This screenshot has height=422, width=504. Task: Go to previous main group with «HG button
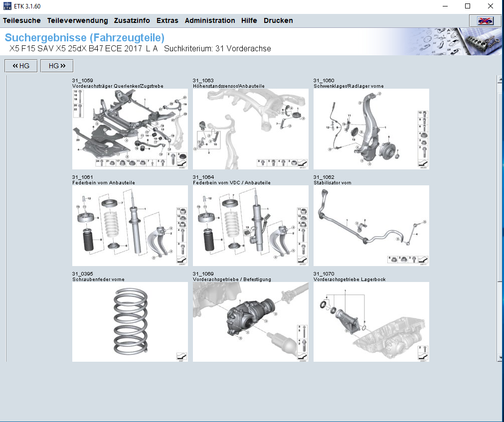click(x=21, y=66)
